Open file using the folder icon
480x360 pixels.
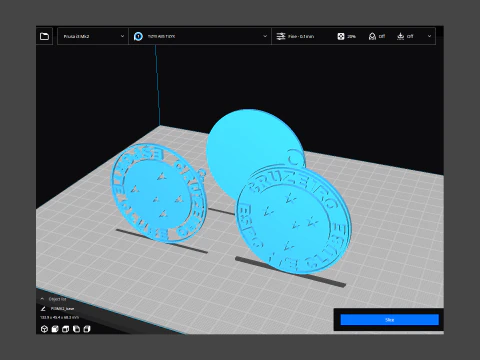(x=44, y=36)
